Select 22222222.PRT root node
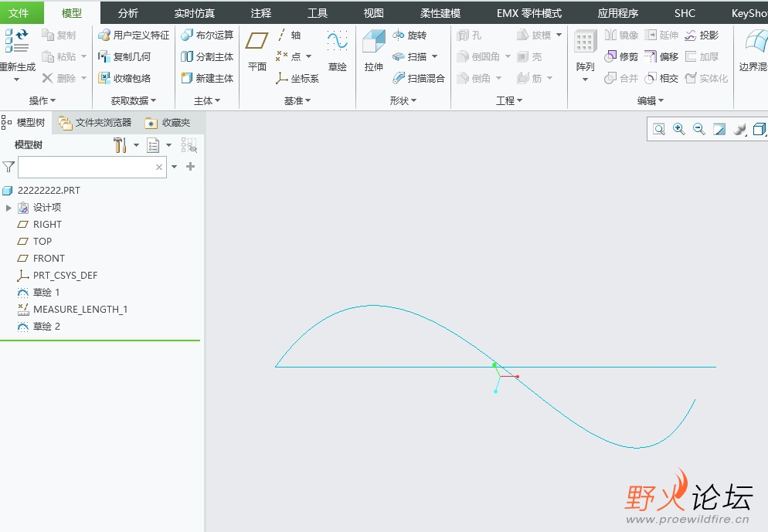Image resolution: width=768 pixels, height=532 pixels. (x=41, y=191)
